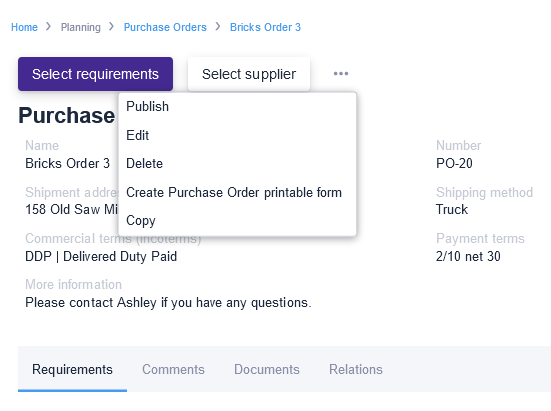The width and height of the screenshot is (551, 411).
Task: Open the Relations tab
Action: pyautogui.click(x=356, y=369)
